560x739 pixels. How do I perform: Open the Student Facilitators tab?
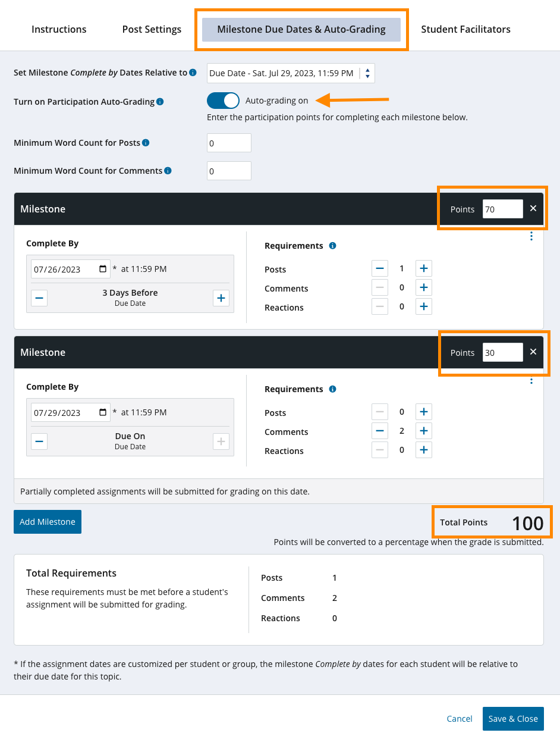pos(465,29)
